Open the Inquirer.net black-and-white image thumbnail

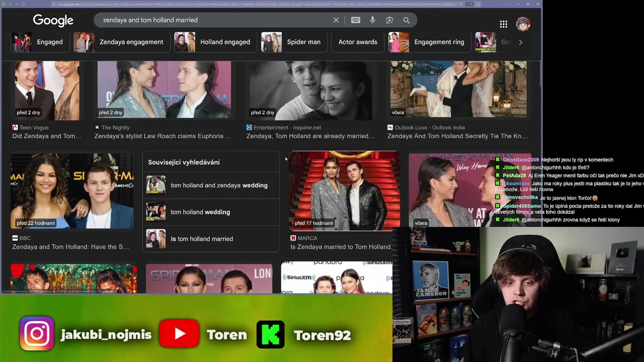[311, 90]
